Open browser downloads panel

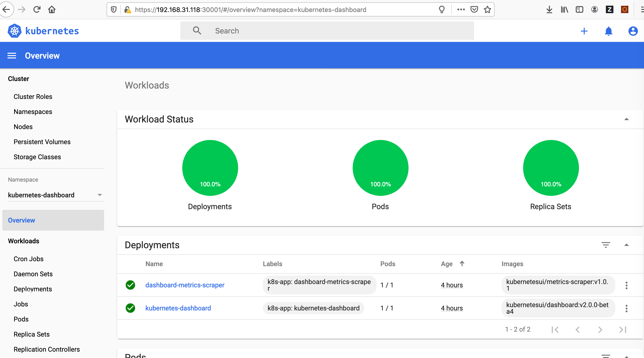549,9
